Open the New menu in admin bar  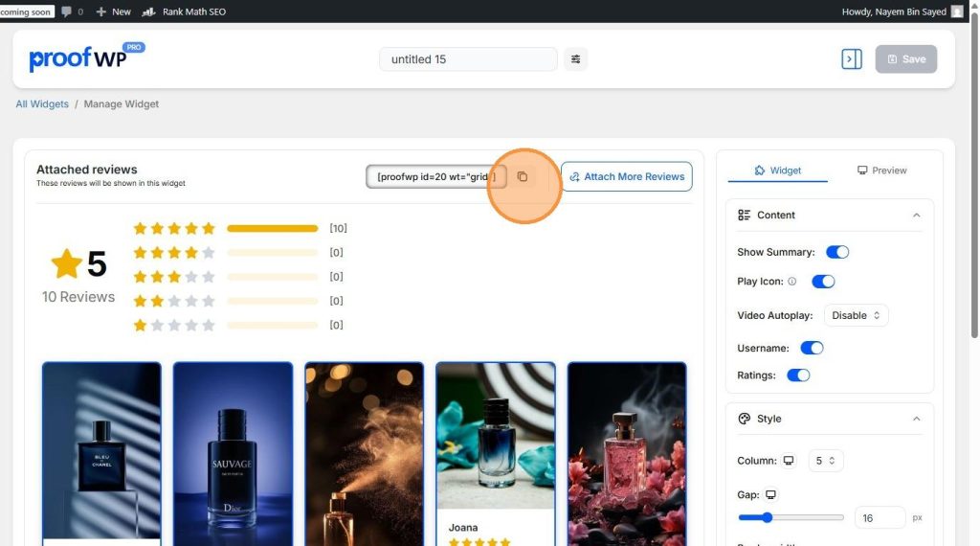[113, 11]
